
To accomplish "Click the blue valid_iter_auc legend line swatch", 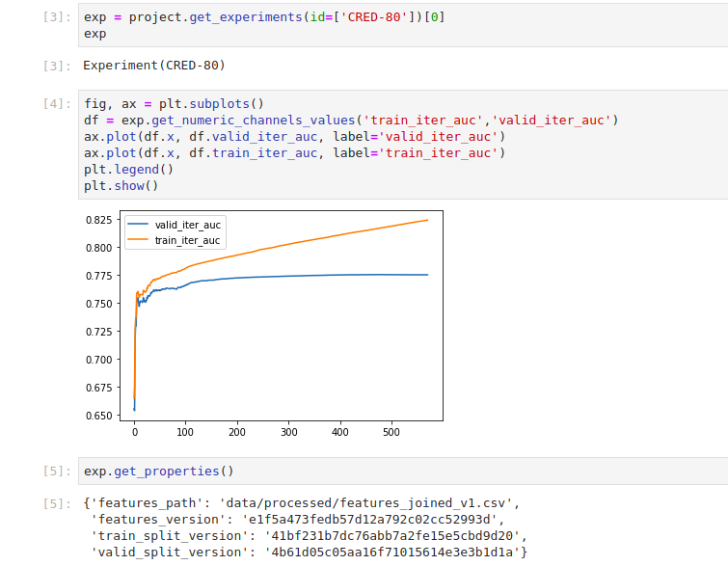I will pyautogui.click(x=138, y=225).
